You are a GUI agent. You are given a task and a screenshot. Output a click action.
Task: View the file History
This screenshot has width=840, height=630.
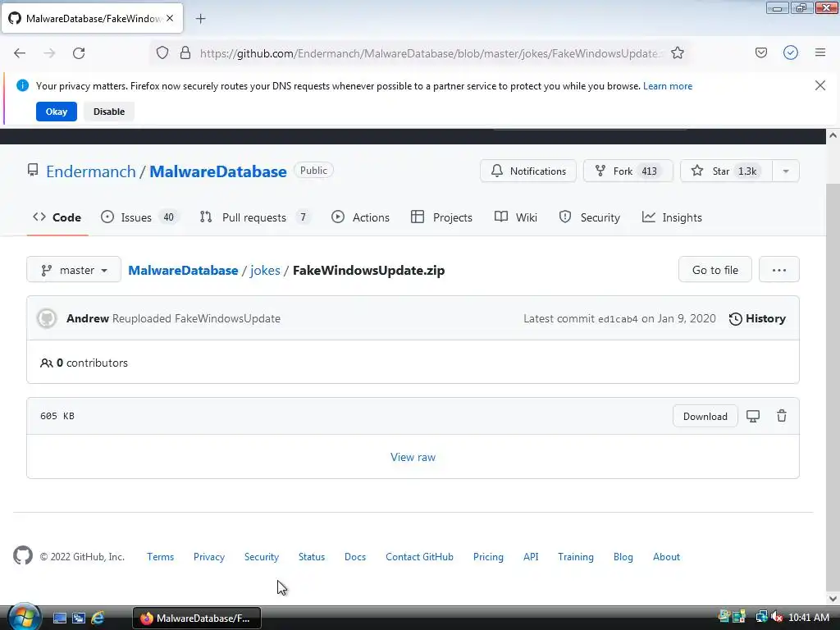pyautogui.click(x=757, y=318)
